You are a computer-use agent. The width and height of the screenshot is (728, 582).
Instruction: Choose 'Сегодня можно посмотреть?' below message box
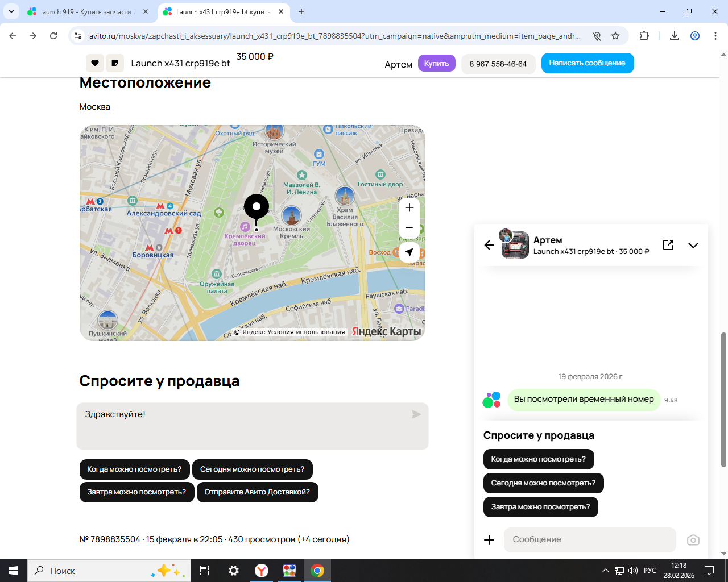pyautogui.click(x=253, y=469)
